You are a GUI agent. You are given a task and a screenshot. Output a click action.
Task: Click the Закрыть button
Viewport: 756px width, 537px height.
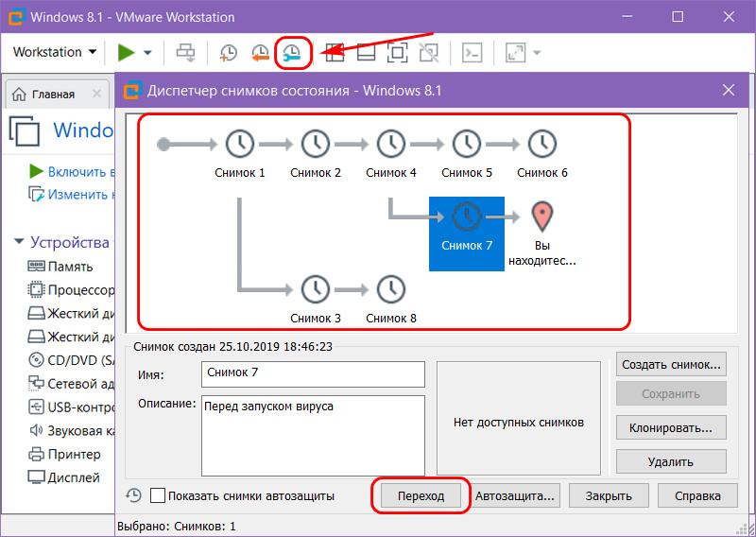tap(609, 495)
